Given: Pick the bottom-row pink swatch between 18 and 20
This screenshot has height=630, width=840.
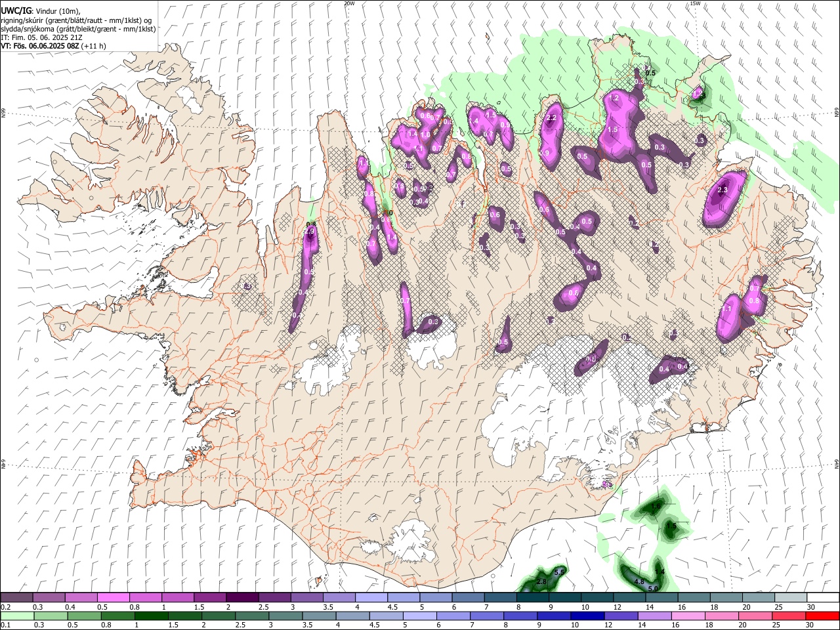Looking at the screenshot, I should click(721, 616).
